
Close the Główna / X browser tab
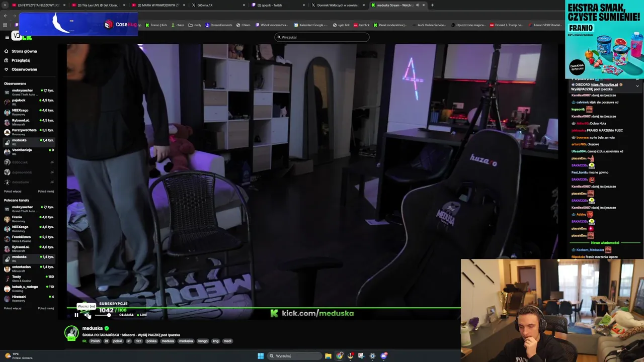[x=244, y=5]
